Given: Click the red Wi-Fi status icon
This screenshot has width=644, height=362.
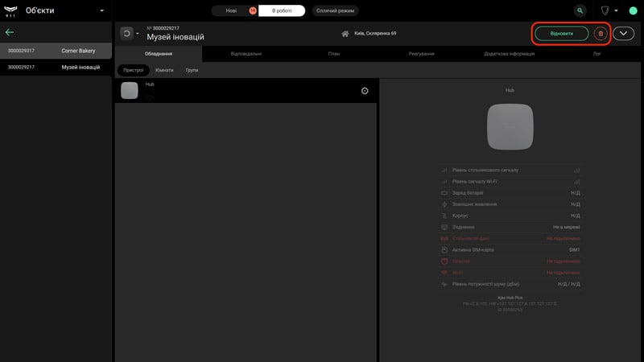Looking at the screenshot, I should [444, 273].
